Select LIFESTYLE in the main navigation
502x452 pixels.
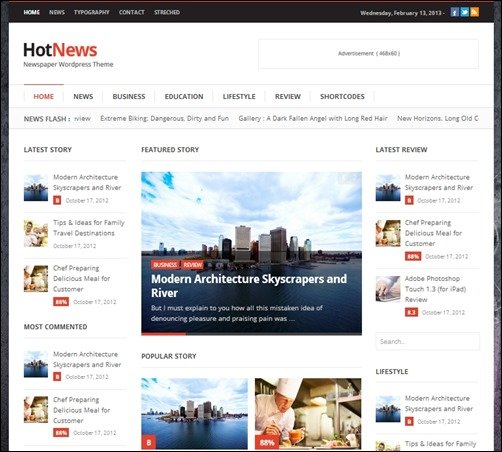(x=239, y=97)
